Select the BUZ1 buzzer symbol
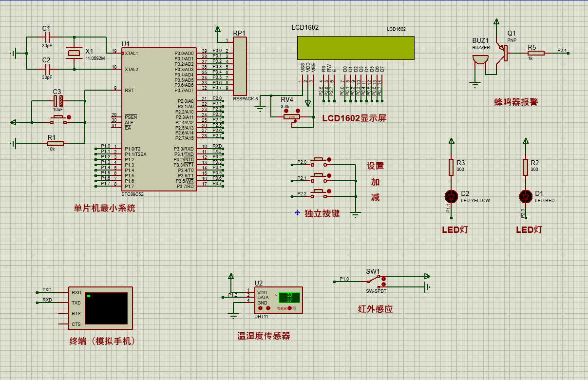The height and width of the screenshot is (380, 588). click(481, 60)
